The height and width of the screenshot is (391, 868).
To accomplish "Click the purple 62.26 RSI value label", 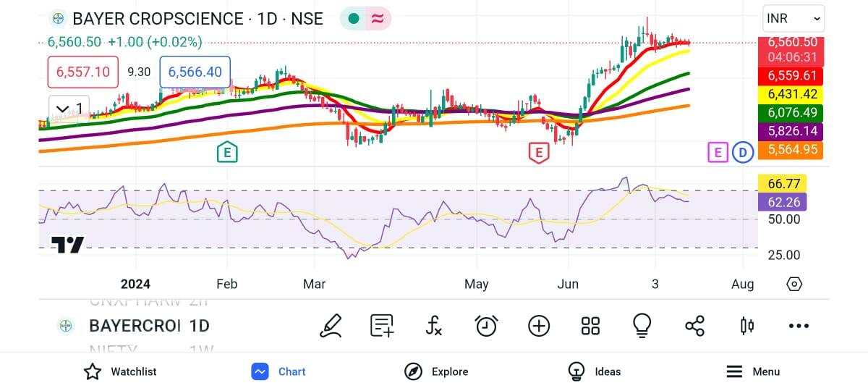I will (783, 202).
